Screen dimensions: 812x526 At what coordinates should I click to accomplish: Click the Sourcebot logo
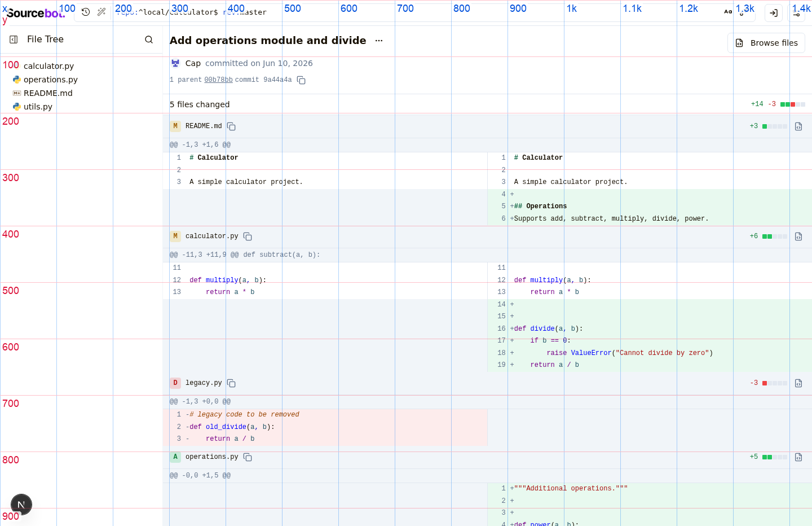[x=36, y=12]
